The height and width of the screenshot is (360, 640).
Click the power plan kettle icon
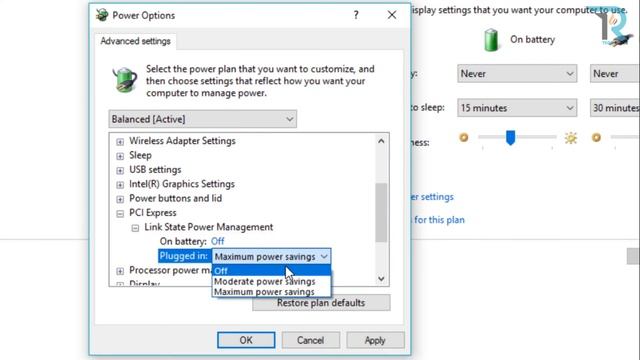pos(124,79)
